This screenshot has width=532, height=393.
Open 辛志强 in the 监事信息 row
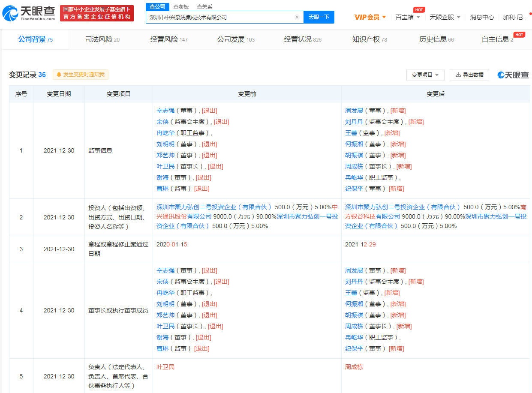(x=165, y=111)
